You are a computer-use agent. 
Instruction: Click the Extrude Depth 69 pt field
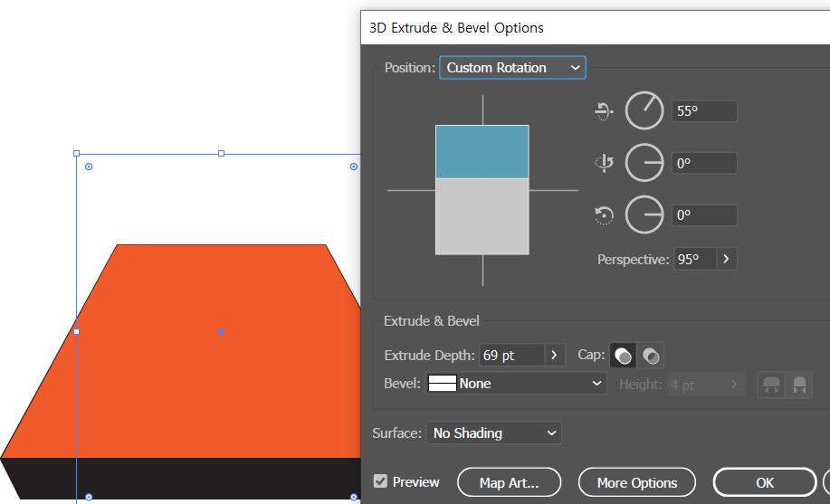pyautogui.click(x=512, y=356)
